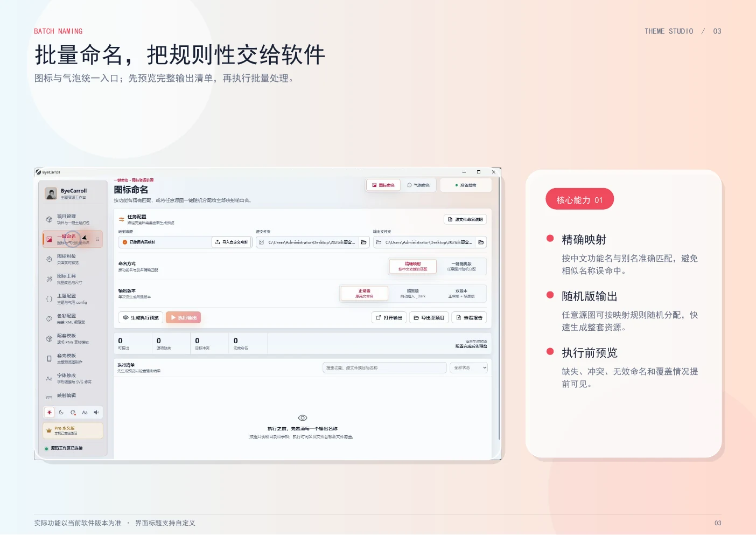Choose 双版本 output version
The image size is (756, 535).
[461, 293]
